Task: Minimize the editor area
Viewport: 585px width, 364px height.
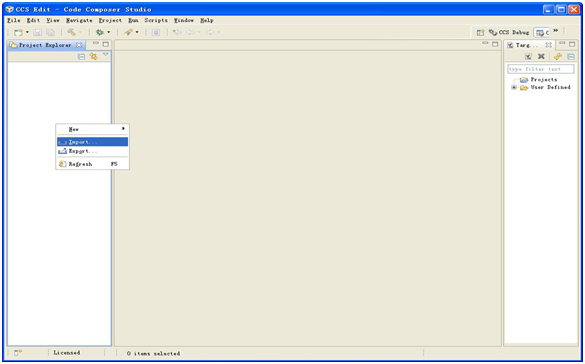Action: 485,44
